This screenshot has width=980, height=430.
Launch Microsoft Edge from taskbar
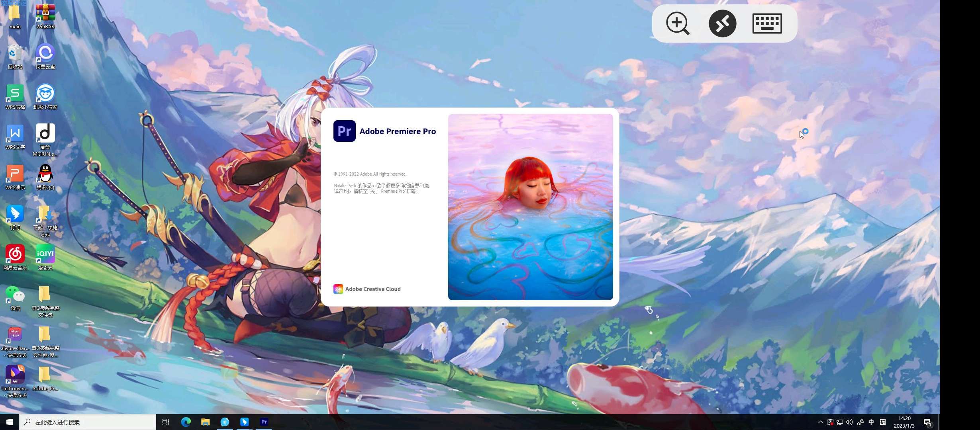click(186, 422)
